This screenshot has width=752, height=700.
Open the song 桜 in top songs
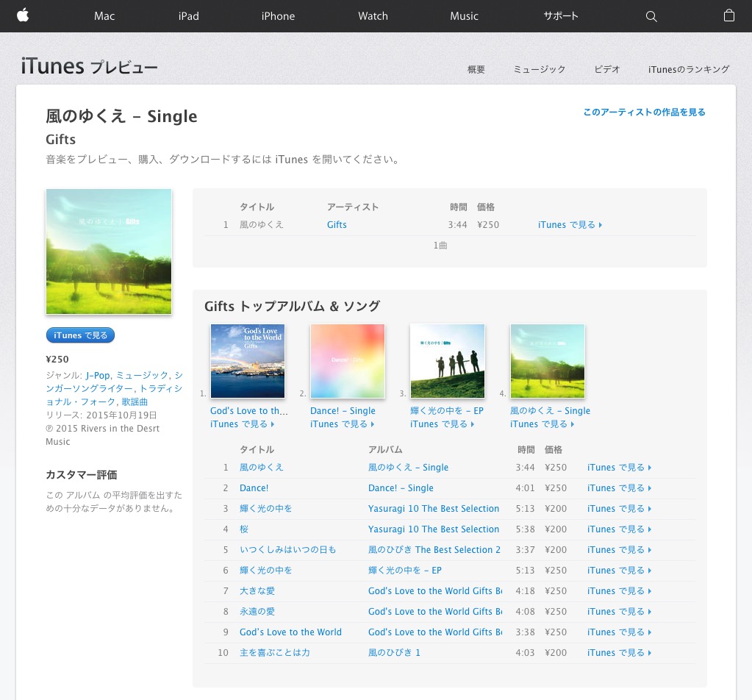pos(245,529)
